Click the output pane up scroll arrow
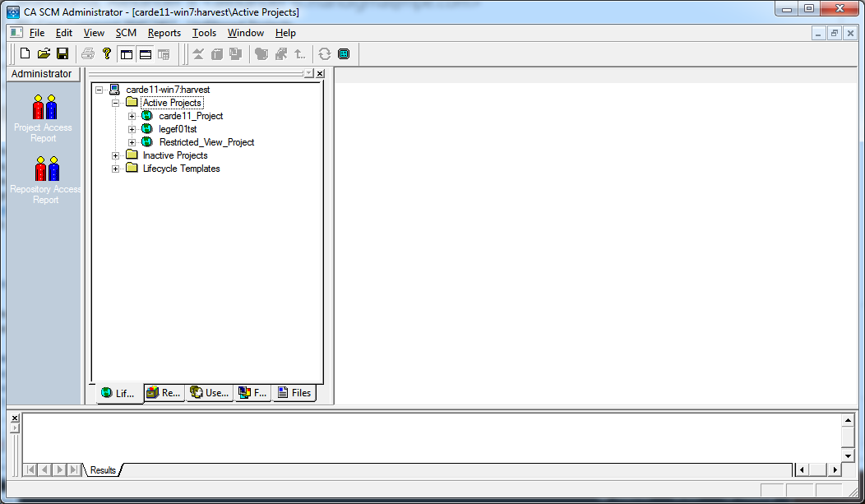 click(x=849, y=420)
